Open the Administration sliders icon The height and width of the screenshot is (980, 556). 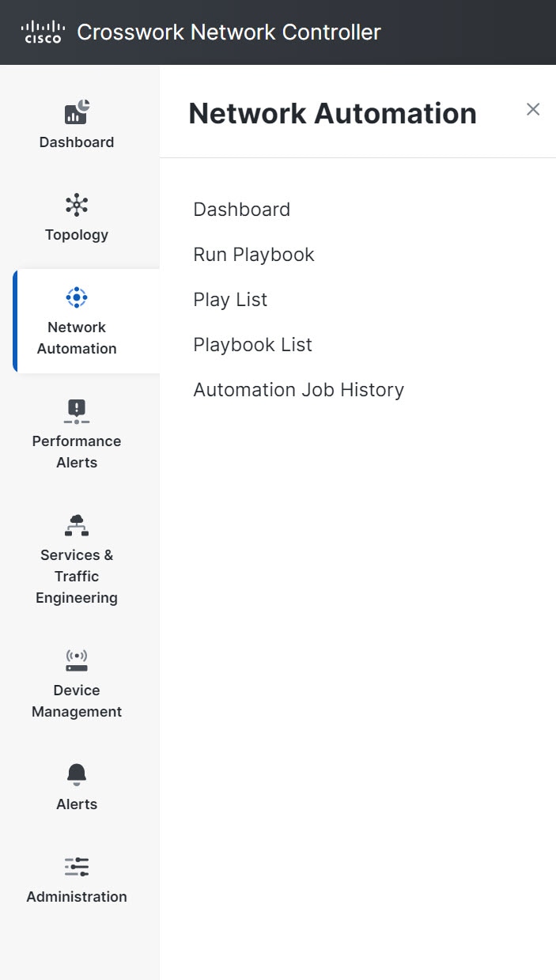point(76,867)
